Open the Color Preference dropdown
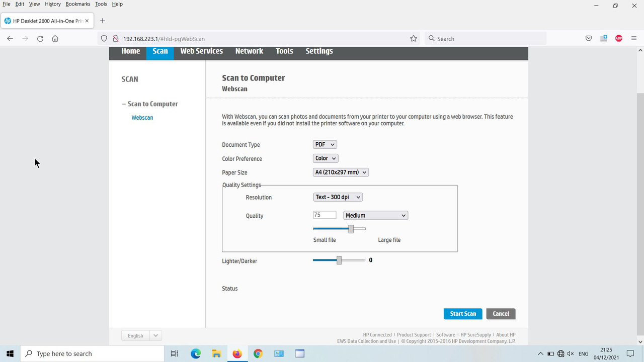Viewport: 644px width, 362px height. point(326,158)
